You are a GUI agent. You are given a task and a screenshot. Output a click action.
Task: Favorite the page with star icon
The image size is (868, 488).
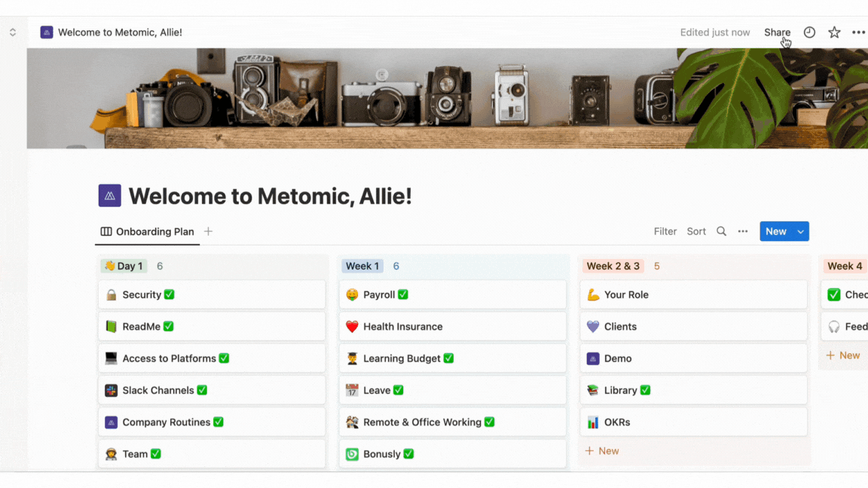tap(834, 32)
